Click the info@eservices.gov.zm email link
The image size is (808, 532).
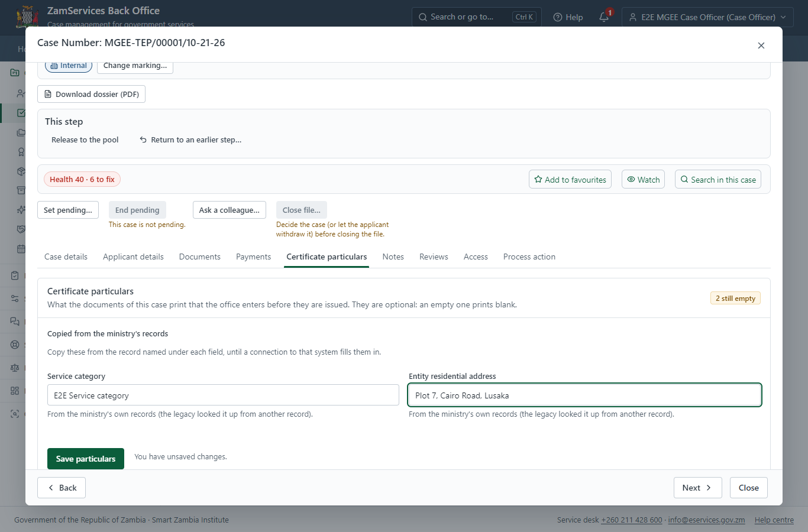[706, 520]
